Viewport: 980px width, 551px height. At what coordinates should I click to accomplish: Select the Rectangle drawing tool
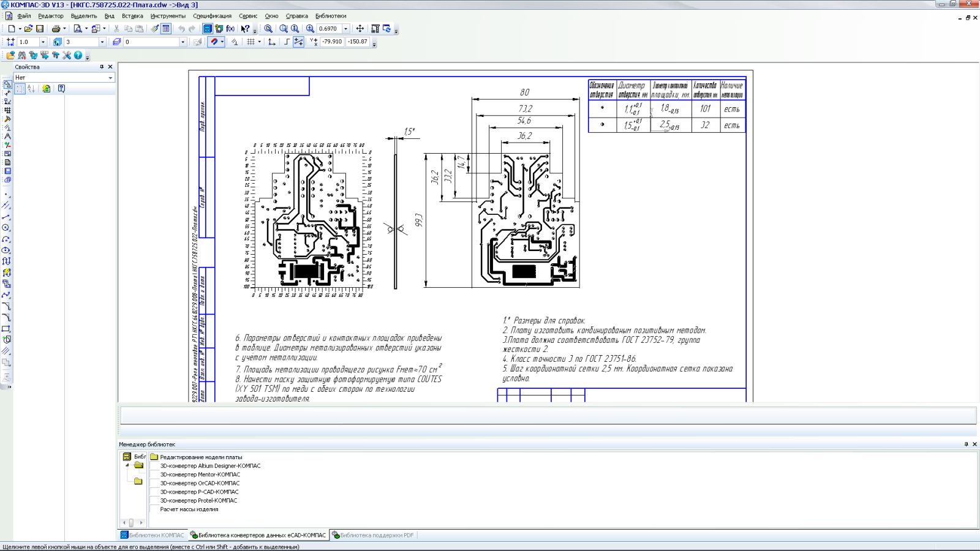pos(7,329)
